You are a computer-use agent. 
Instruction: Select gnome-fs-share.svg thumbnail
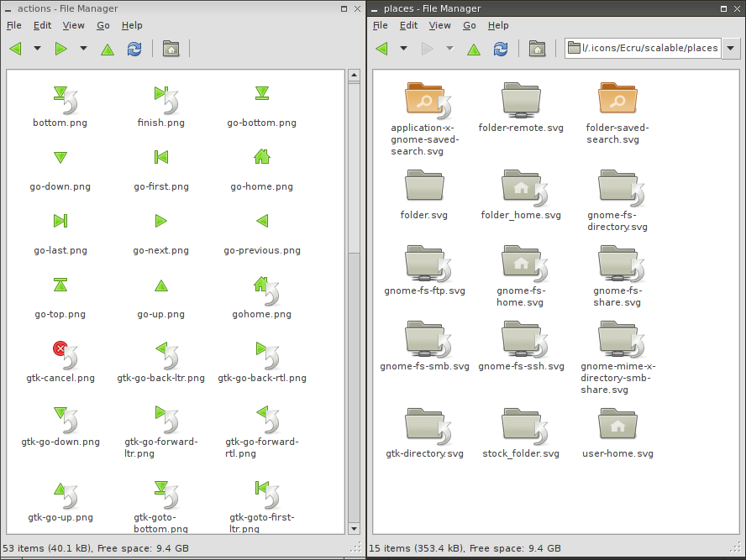point(621,263)
